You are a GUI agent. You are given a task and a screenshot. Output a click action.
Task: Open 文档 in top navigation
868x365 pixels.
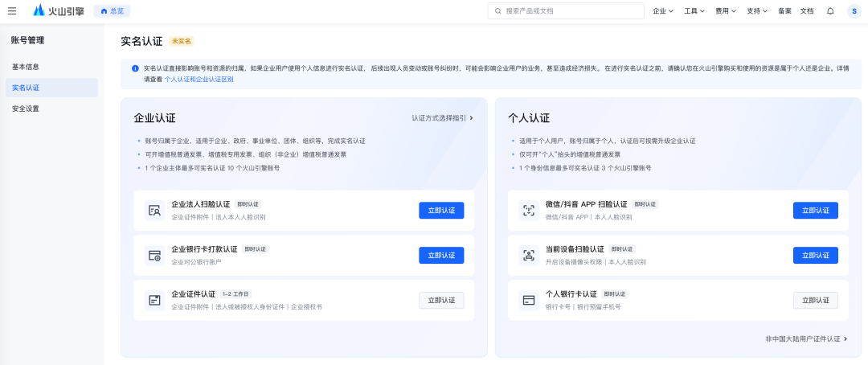point(807,11)
